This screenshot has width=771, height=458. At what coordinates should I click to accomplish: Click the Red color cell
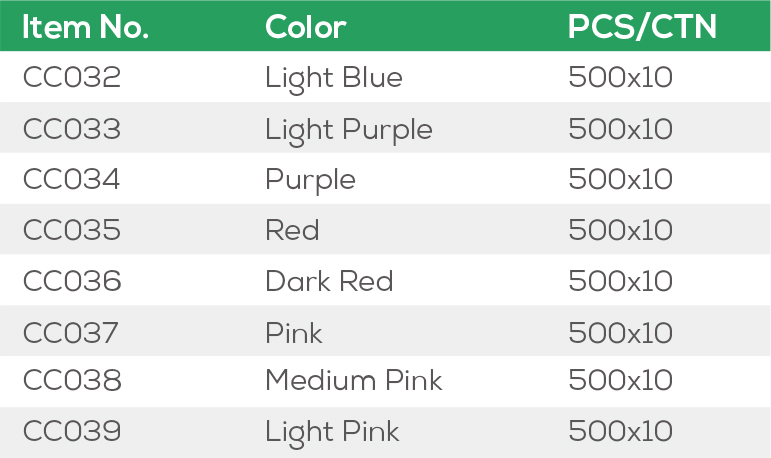tap(292, 230)
